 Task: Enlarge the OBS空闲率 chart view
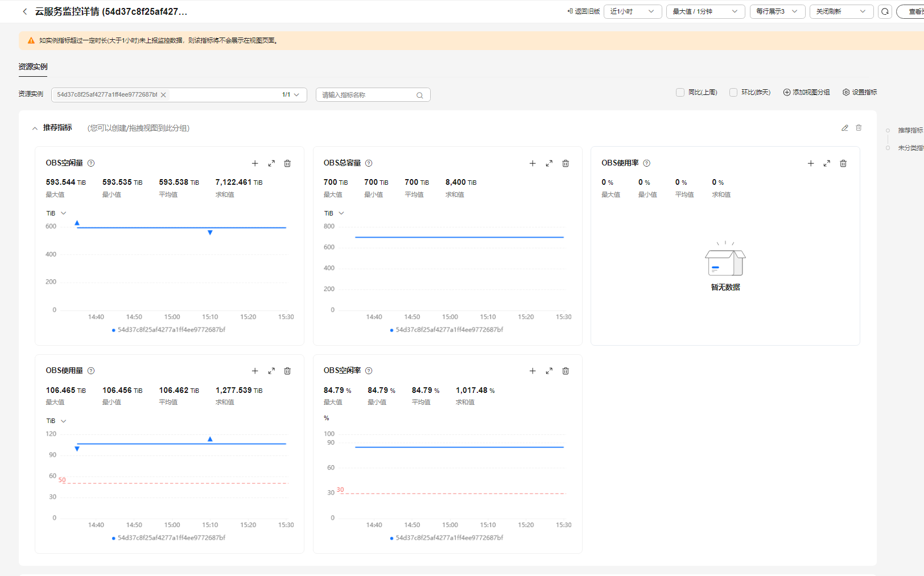point(549,371)
